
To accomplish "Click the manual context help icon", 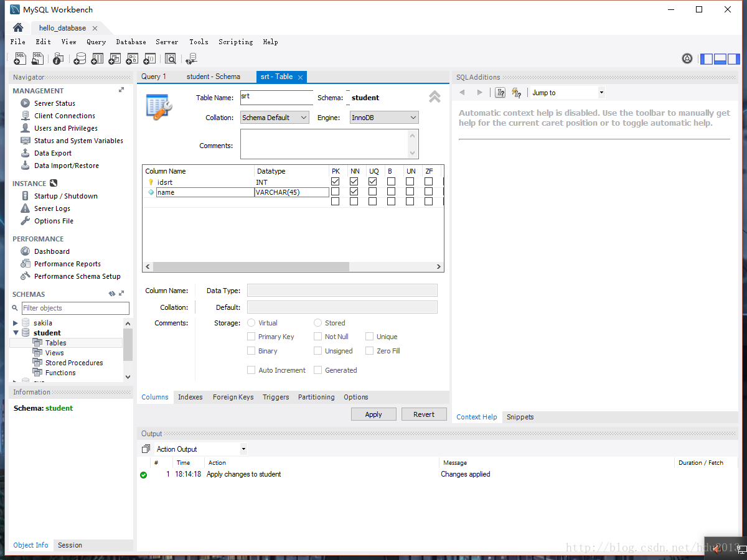I will click(500, 93).
